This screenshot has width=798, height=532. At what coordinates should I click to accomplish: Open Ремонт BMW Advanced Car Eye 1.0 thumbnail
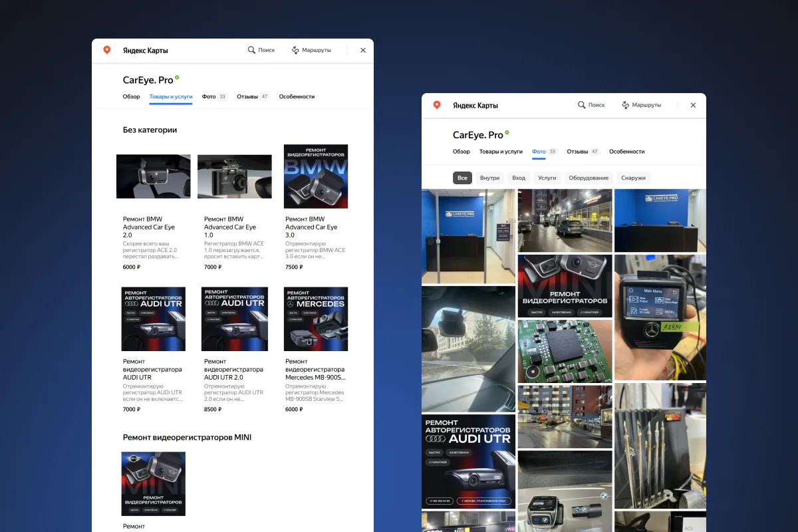pyautogui.click(x=235, y=176)
